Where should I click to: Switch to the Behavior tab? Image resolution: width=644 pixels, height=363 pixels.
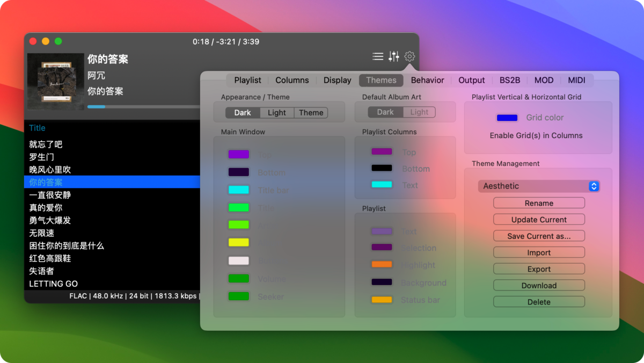(427, 81)
